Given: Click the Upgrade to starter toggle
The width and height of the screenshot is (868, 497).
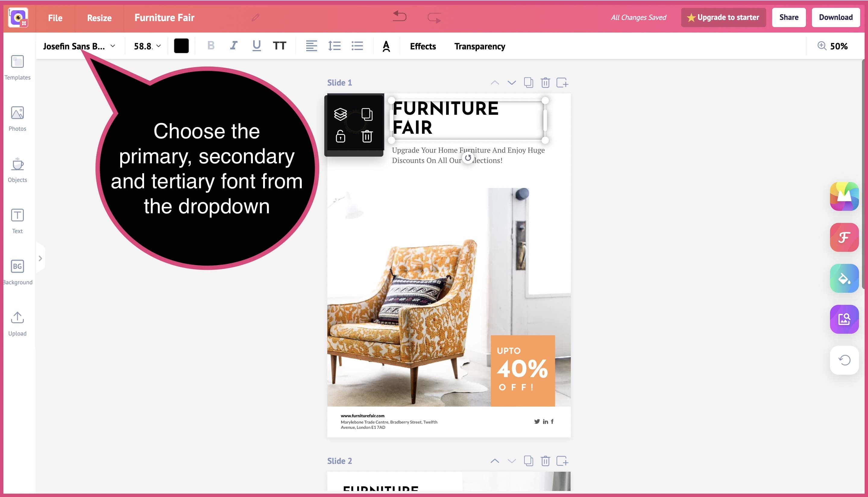Looking at the screenshot, I should (724, 17).
